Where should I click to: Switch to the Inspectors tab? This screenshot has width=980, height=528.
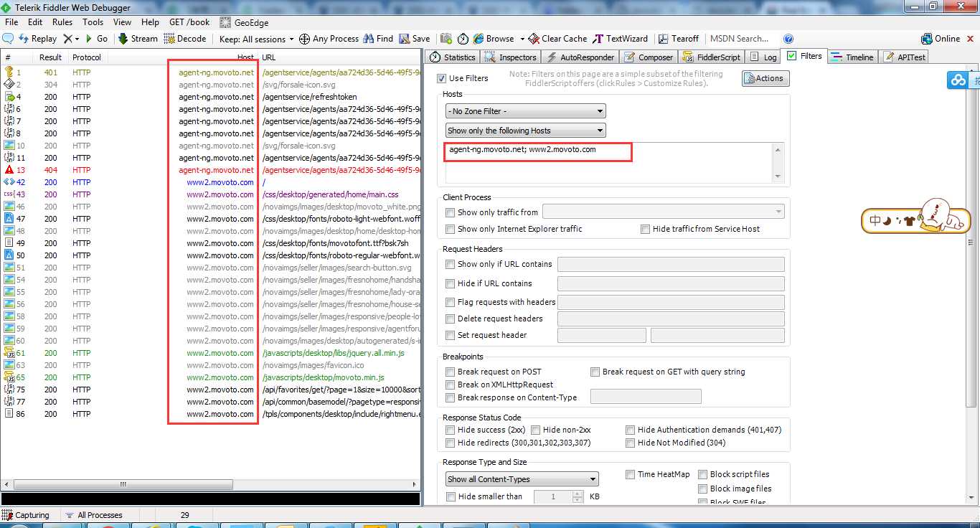[511, 57]
